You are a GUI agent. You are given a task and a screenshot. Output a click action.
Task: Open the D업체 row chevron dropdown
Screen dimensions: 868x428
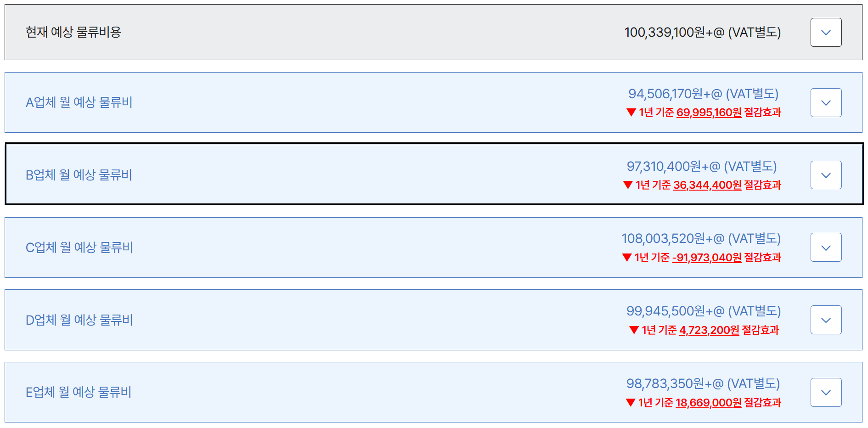point(826,320)
